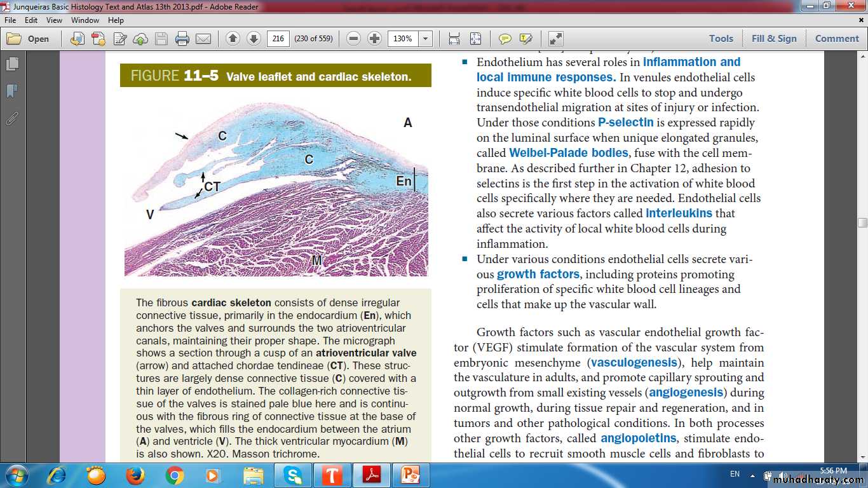This screenshot has height=488, width=868.
Task: Open the Tools pane
Action: pos(721,39)
